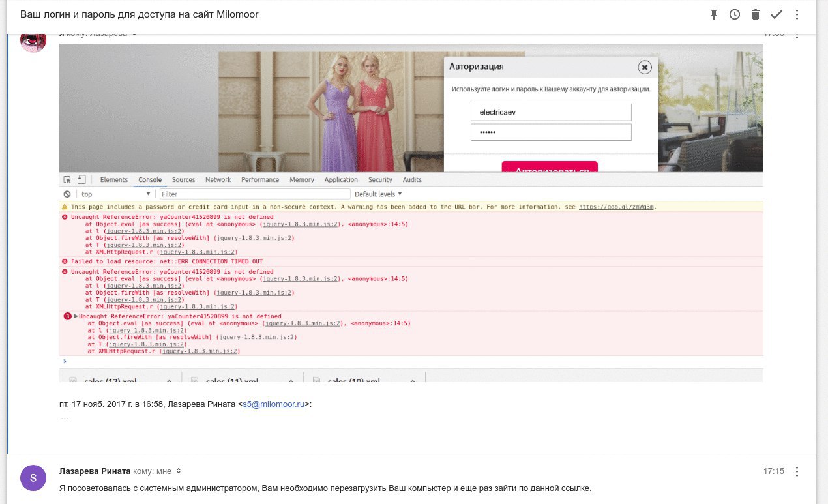Screen dimensions: 828x504
Task: Click the clear console icon
Action: click(67, 194)
